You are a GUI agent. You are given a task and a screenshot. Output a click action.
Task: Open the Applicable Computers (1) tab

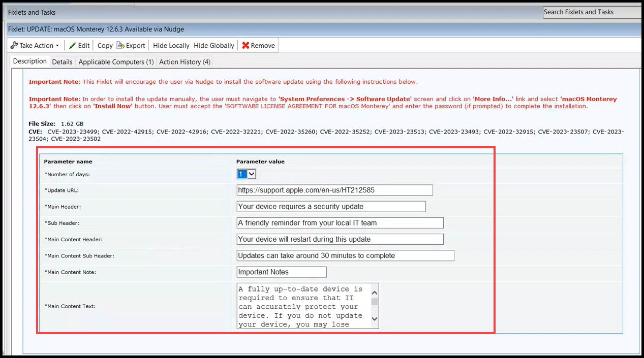click(x=116, y=62)
